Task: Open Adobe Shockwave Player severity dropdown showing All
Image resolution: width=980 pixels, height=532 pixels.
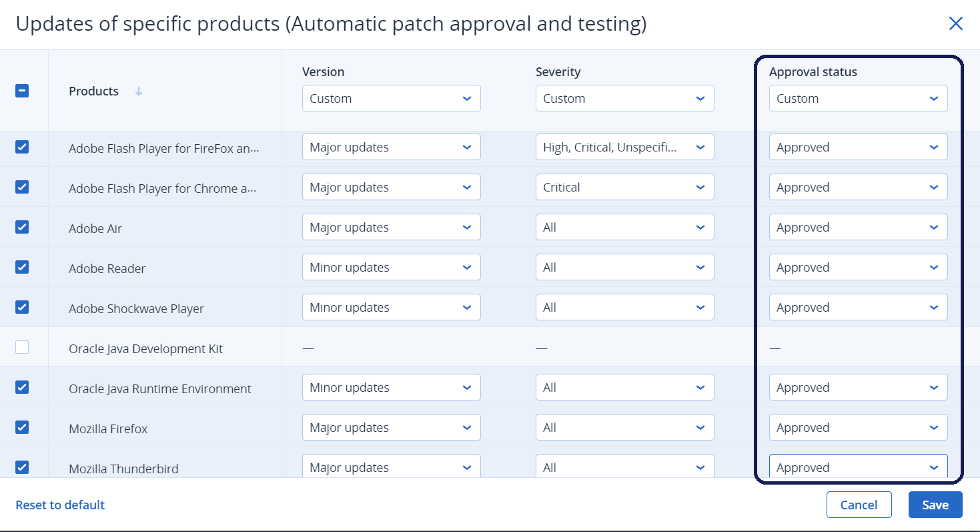Action: (624, 307)
